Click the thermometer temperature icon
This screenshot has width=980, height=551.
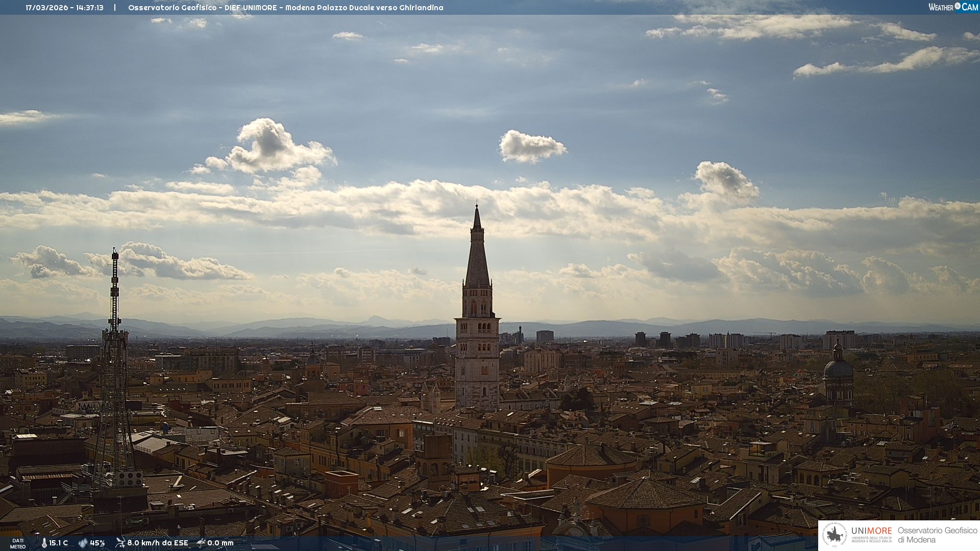pos(44,543)
